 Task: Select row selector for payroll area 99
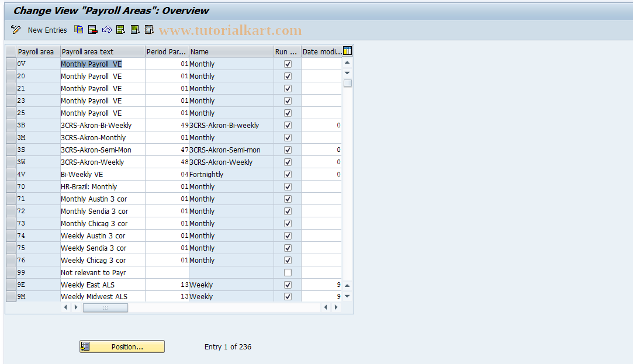(11, 272)
